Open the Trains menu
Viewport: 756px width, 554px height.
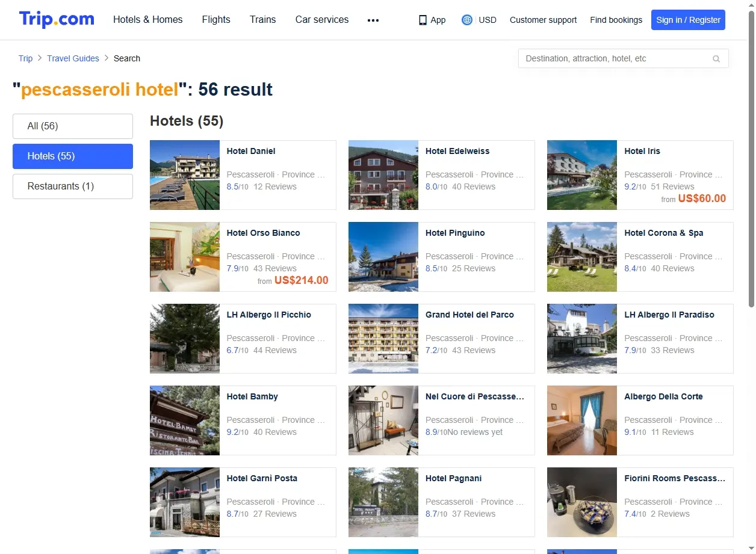click(x=263, y=19)
